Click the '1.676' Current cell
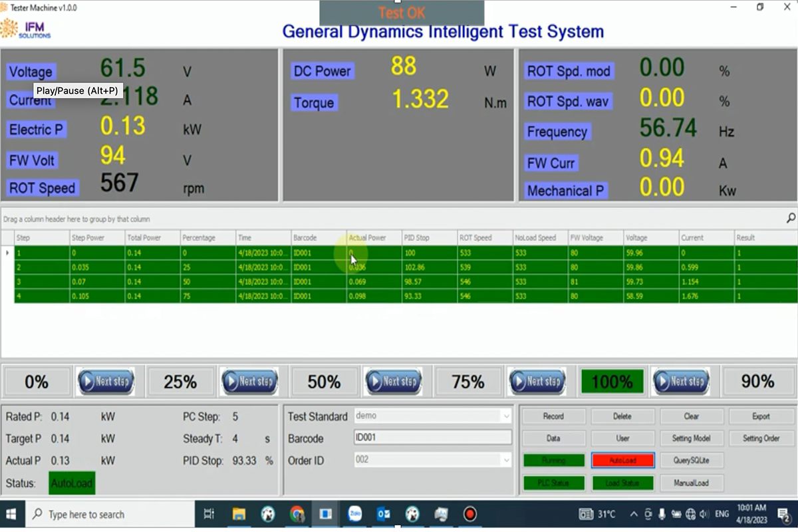The width and height of the screenshot is (798, 532). tap(707, 296)
